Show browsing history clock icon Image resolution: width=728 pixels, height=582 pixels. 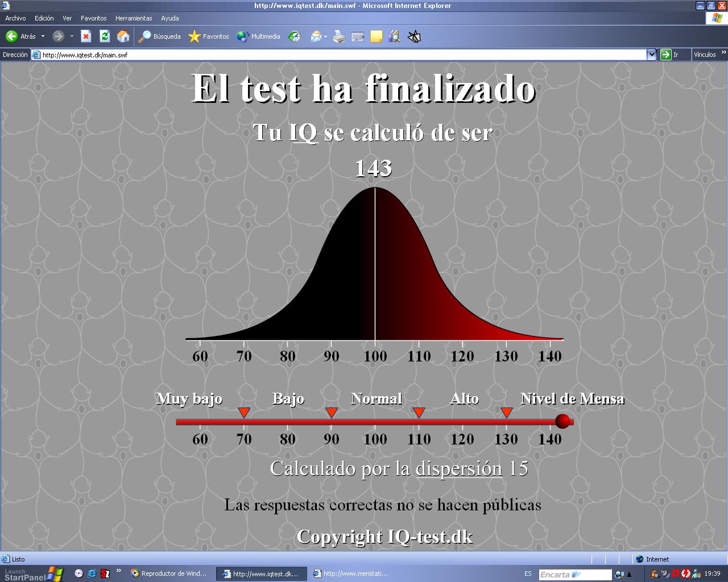tap(294, 36)
